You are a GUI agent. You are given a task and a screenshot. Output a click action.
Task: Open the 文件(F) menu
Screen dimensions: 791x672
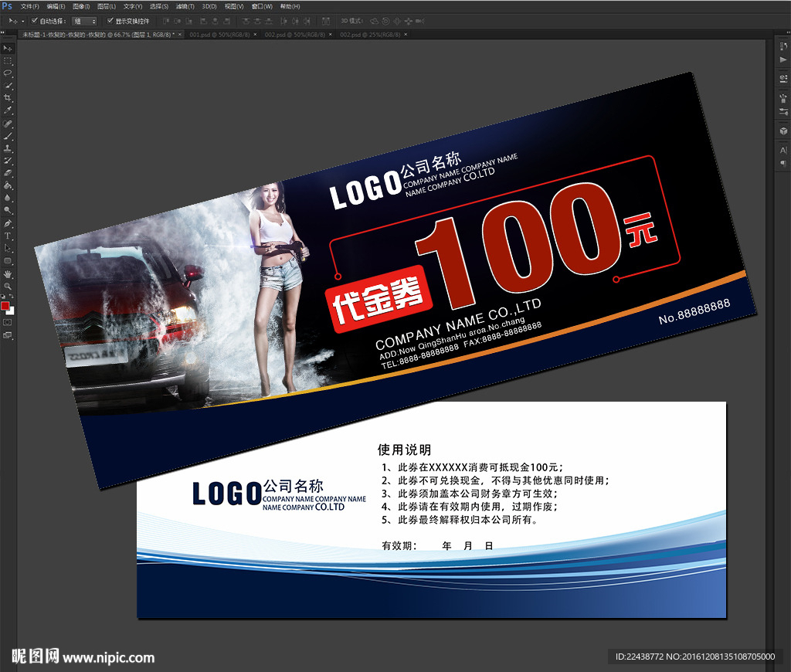pyautogui.click(x=30, y=6)
